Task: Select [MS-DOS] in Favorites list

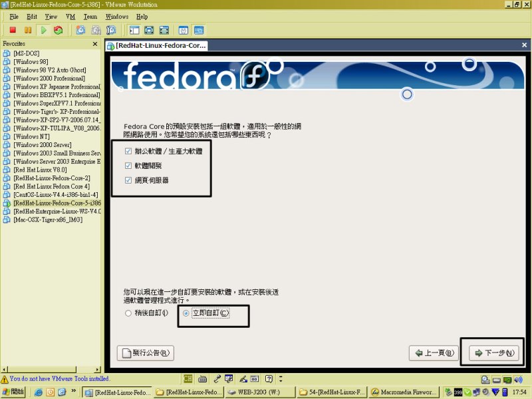Action: (27, 53)
